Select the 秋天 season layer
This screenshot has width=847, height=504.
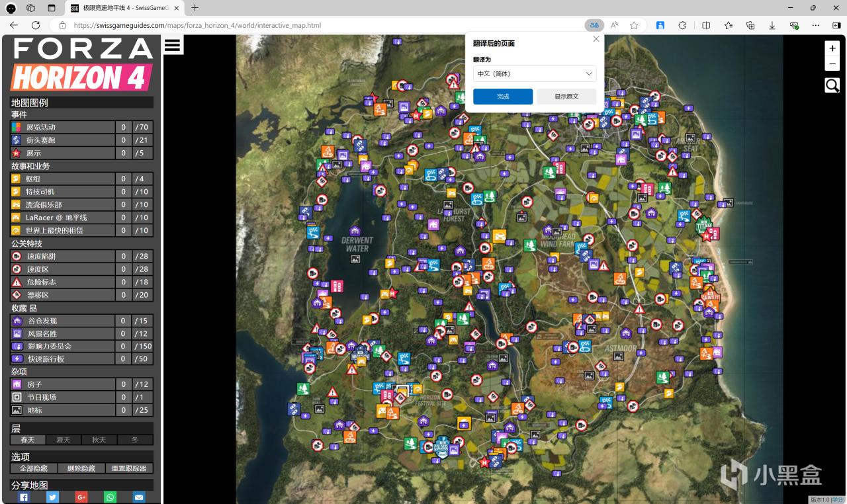pyautogui.click(x=99, y=440)
